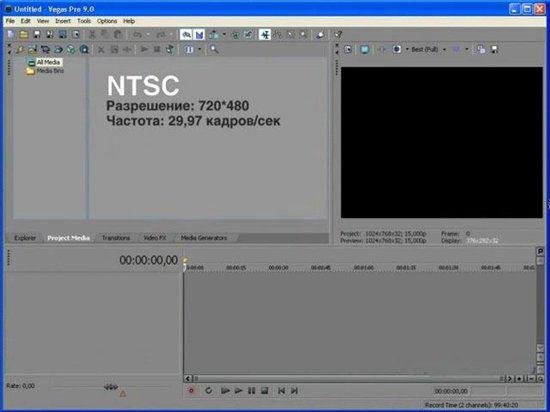The height and width of the screenshot is (412, 550).
Task: Cut the selection with the scissors icon
Action: coord(92,34)
